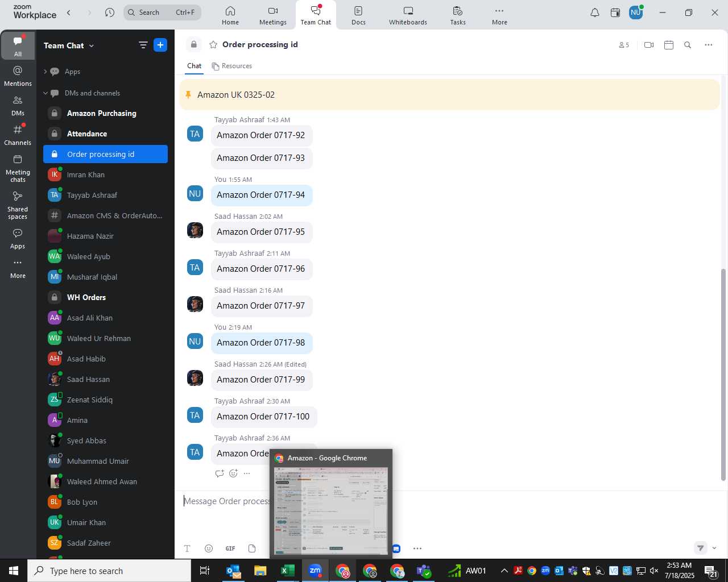Screen dimensions: 728x582
Task: Open the top More menu
Action: click(499, 15)
